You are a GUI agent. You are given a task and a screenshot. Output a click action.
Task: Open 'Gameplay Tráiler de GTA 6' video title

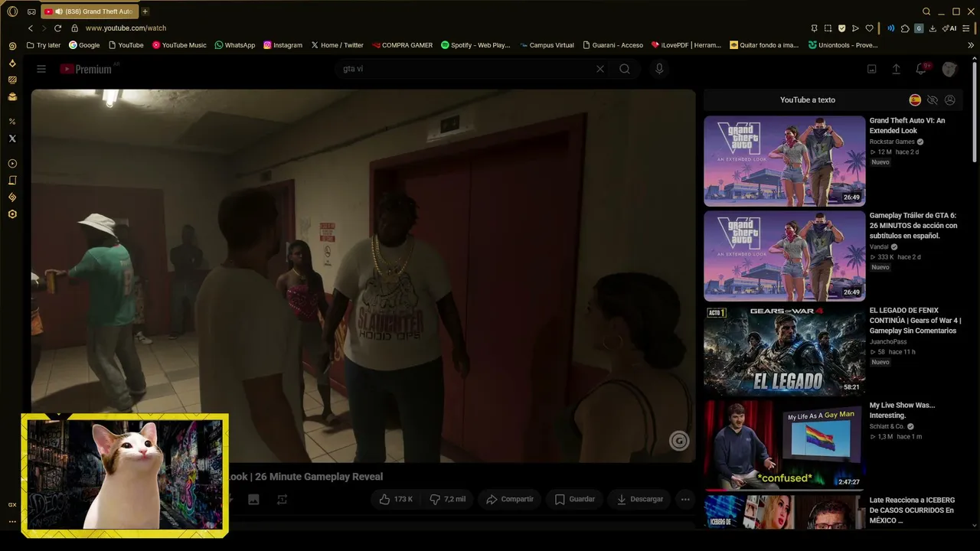tap(913, 226)
